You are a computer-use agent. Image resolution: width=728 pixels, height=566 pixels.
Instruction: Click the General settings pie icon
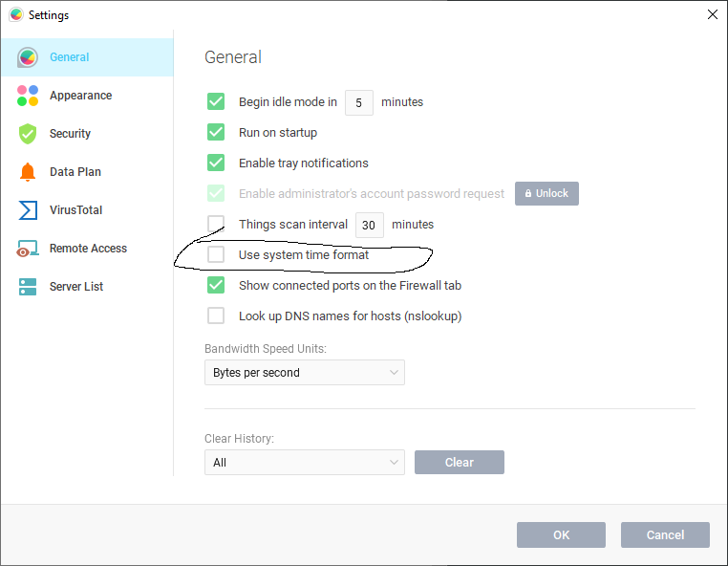click(28, 57)
